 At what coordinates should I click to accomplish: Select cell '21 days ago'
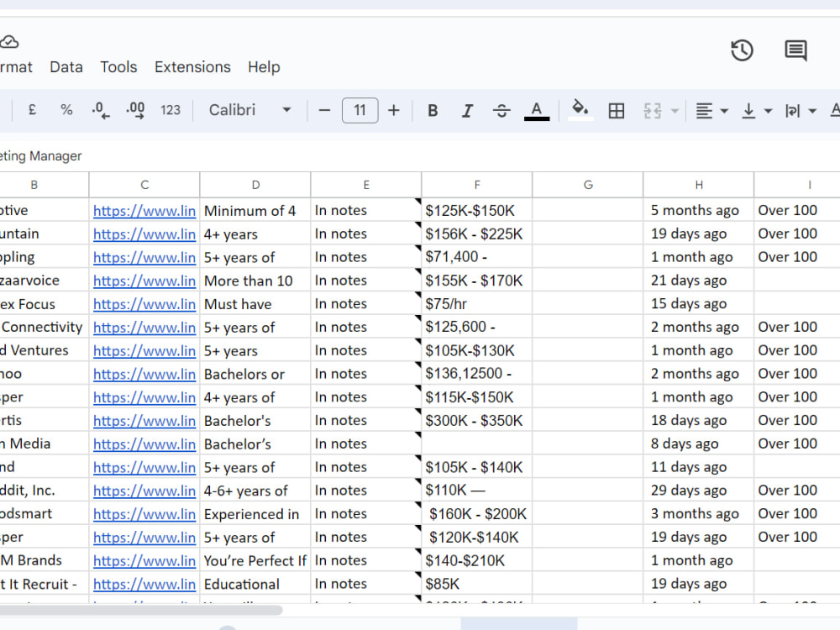(x=699, y=281)
